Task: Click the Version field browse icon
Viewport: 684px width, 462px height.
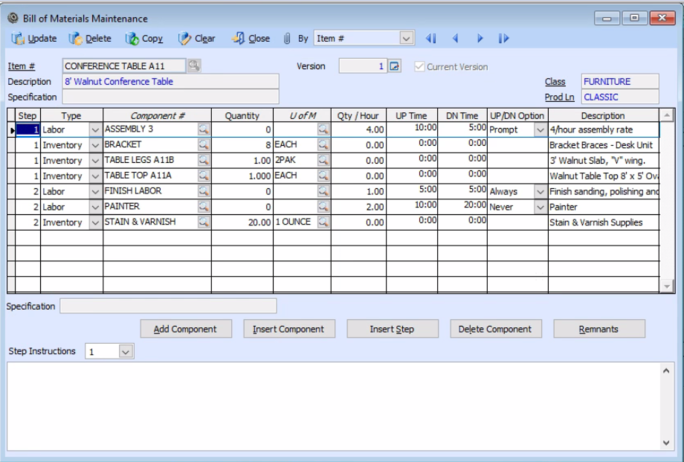Action: [394, 67]
